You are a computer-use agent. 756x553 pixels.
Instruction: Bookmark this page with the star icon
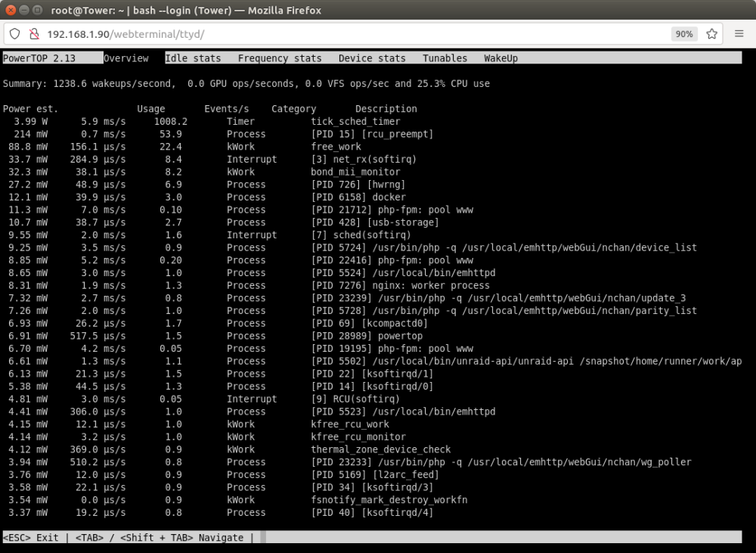[x=711, y=34]
